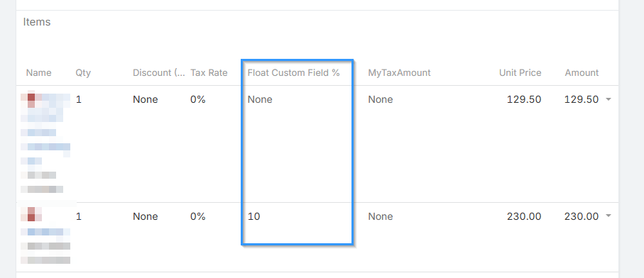
Task: Click the Unit Price column header
Action: coord(520,73)
